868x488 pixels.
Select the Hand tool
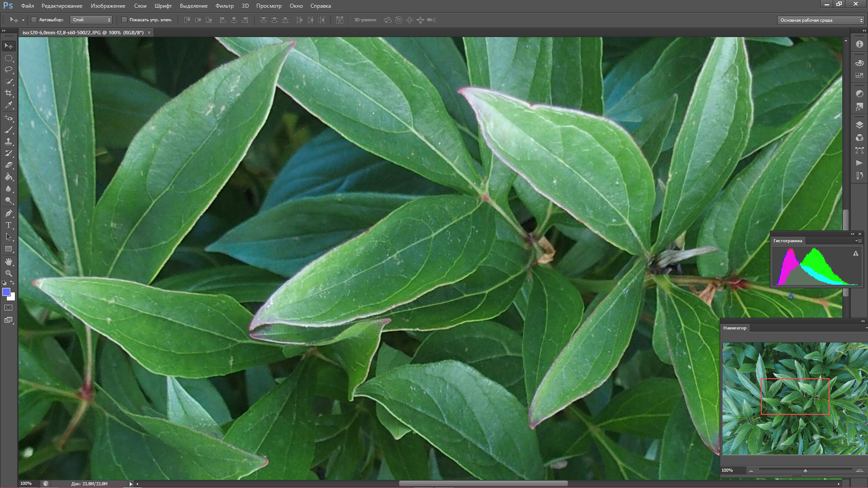point(9,262)
